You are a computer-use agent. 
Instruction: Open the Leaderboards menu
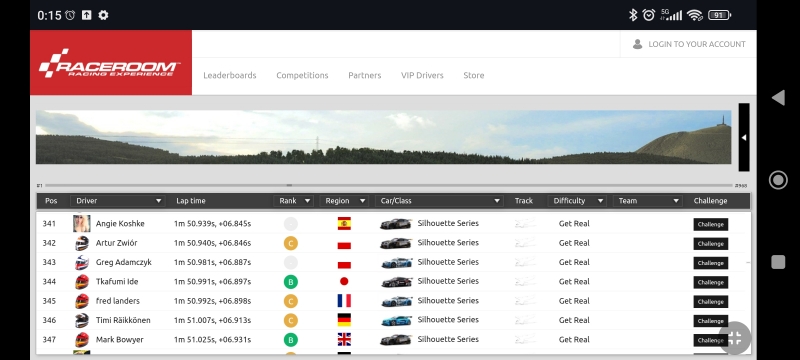[230, 75]
